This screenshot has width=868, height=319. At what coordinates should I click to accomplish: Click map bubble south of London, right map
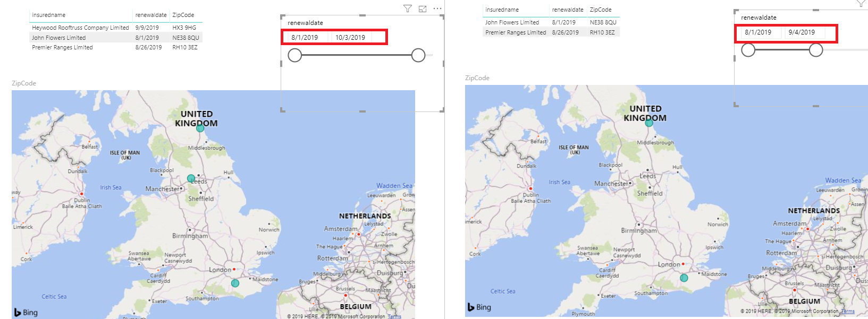(x=684, y=278)
